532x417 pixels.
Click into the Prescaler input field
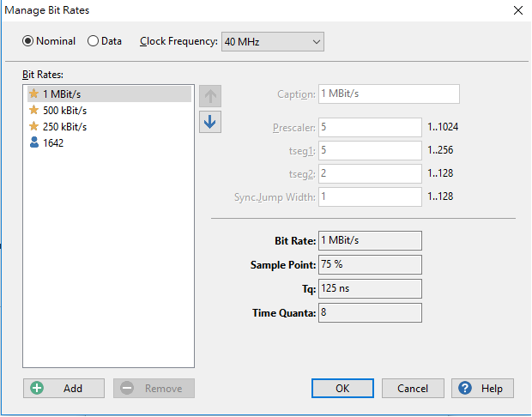coord(370,127)
